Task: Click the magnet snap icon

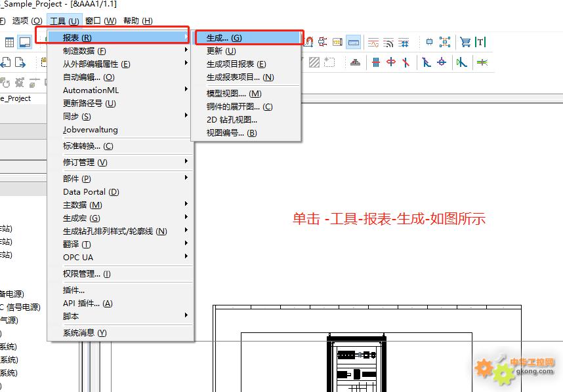Action: 308,43
